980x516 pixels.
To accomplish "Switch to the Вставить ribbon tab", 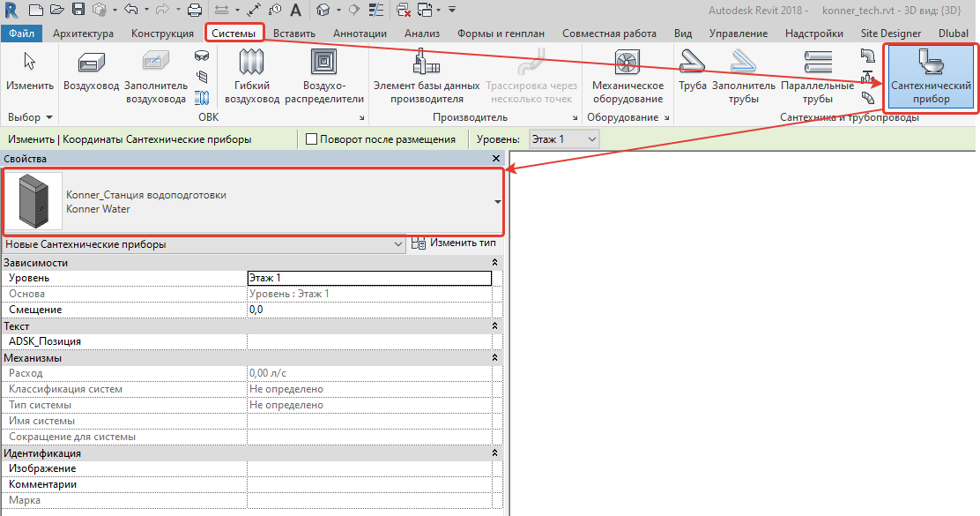I will (x=294, y=34).
